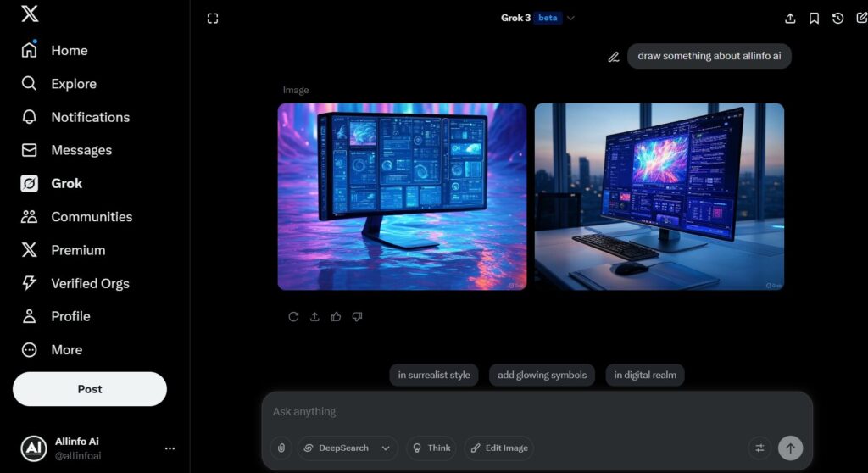Open the chat settings sliders icon
The height and width of the screenshot is (473, 868).
759,448
